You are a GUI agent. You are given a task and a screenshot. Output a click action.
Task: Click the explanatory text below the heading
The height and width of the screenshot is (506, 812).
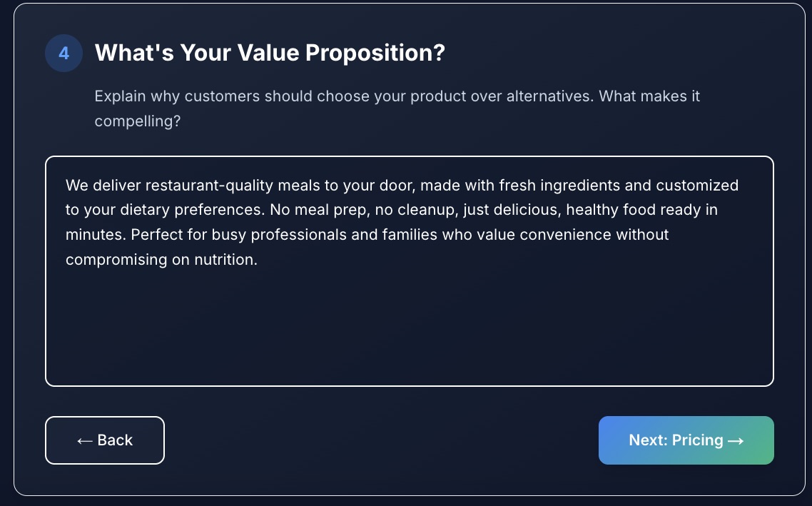coord(397,108)
